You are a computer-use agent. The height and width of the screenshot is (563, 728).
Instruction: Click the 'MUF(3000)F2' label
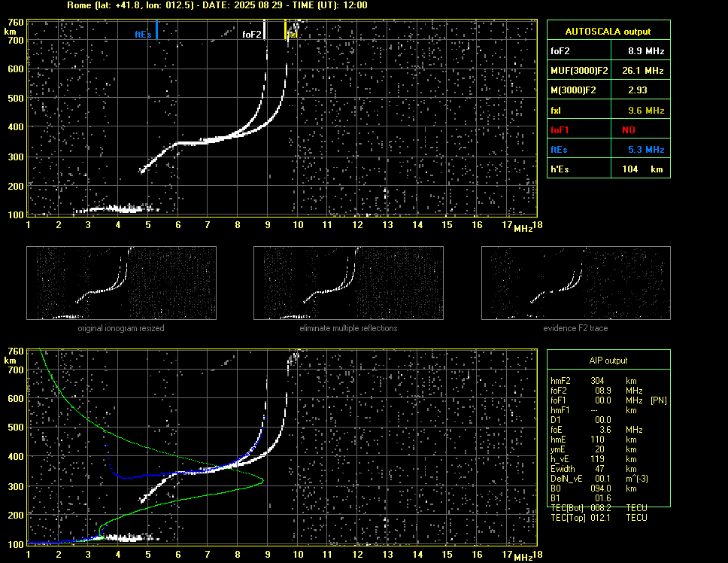pos(579,71)
